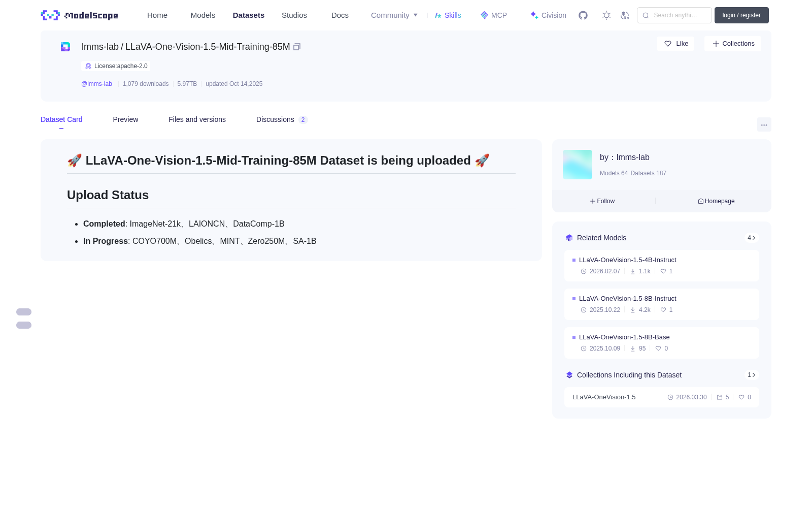Open LLaVA-OneVision-1.5-4B-Instruct model
This screenshot has width=812, height=508.
pos(662,266)
